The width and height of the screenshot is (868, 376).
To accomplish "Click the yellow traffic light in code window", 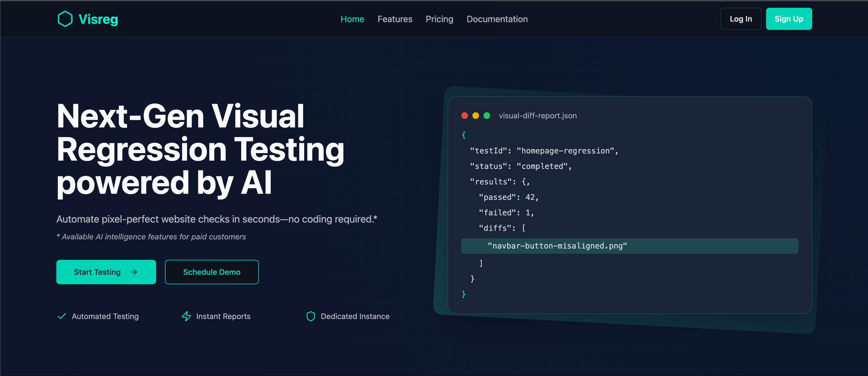I will pyautogui.click(x=475, y=115).
